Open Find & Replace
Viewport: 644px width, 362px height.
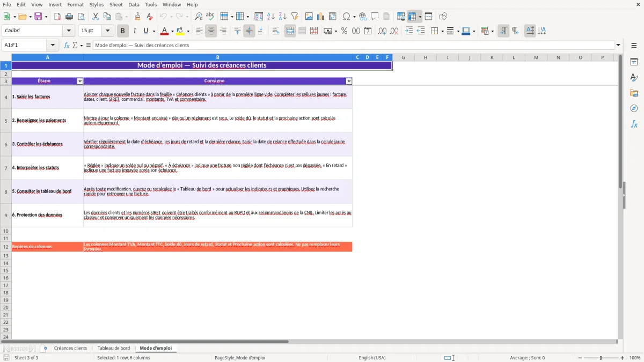click(199, 17)
